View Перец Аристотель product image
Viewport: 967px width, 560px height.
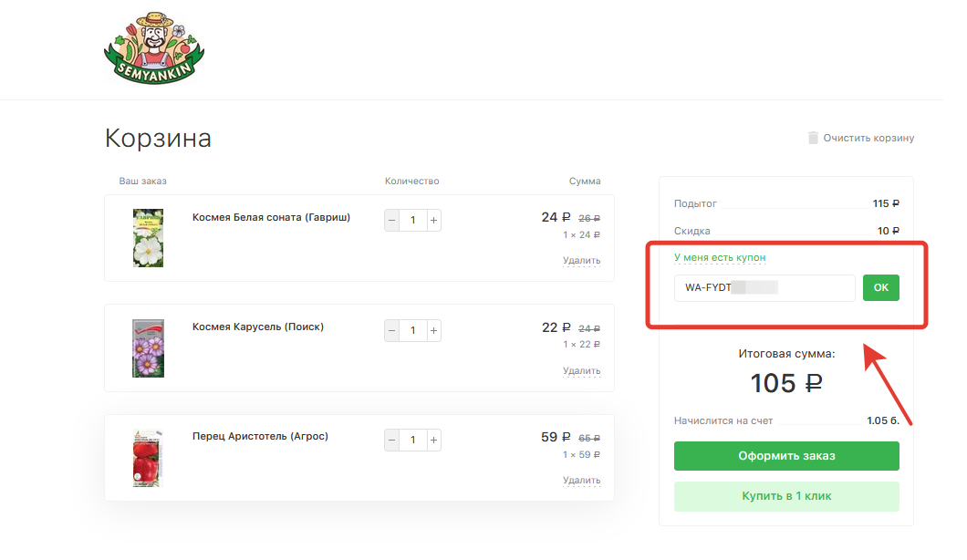148,458
